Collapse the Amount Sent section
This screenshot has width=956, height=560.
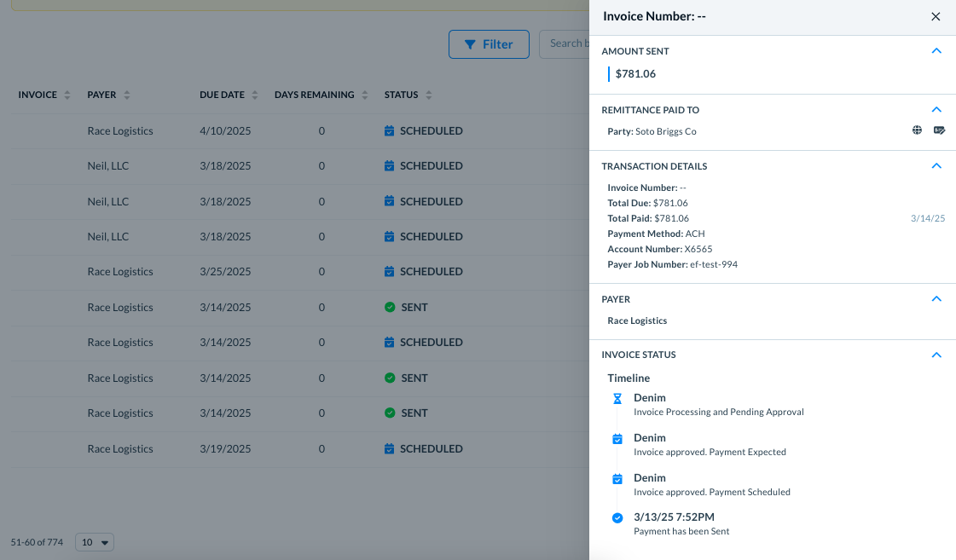pyautogui.click(x=936, y=51)
